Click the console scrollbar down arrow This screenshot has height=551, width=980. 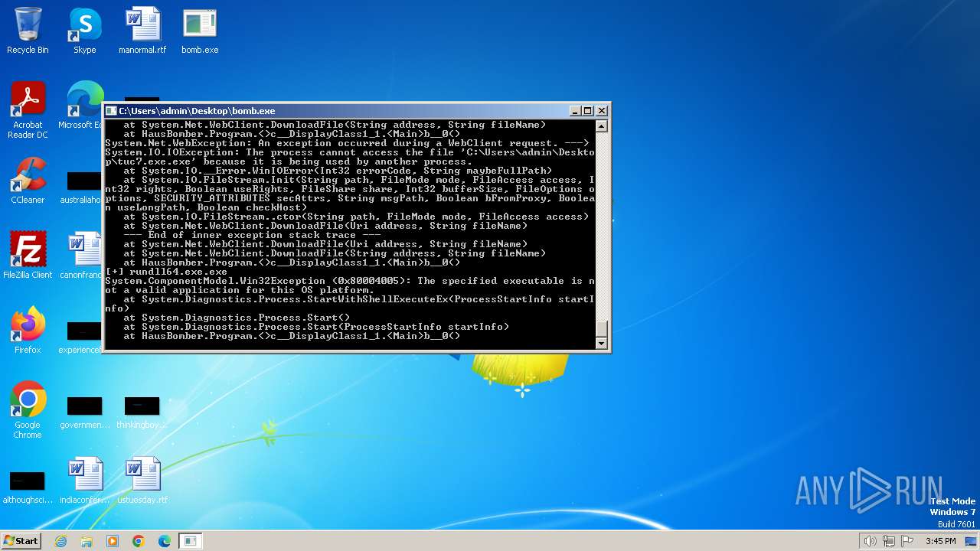(602, 344)
